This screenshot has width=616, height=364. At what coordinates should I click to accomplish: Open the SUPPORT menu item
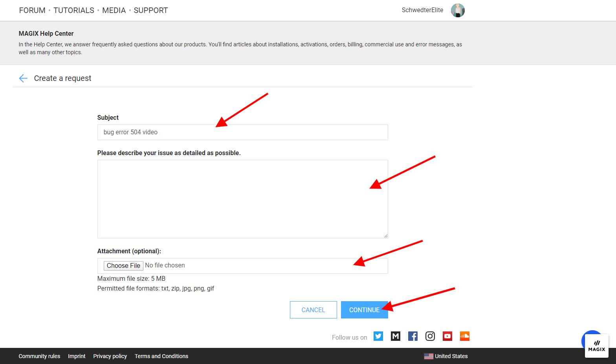click(151, 10)
